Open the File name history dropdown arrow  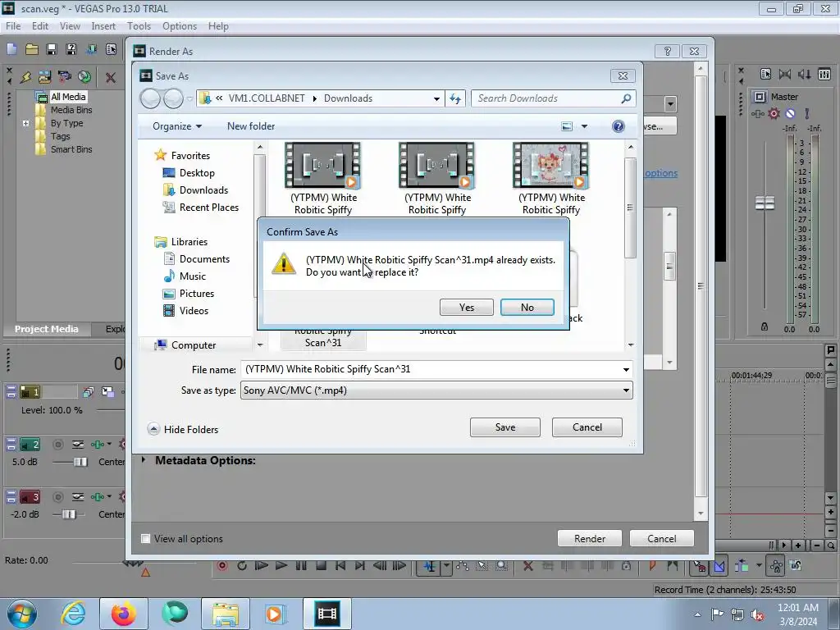click(x=626, y=369)
